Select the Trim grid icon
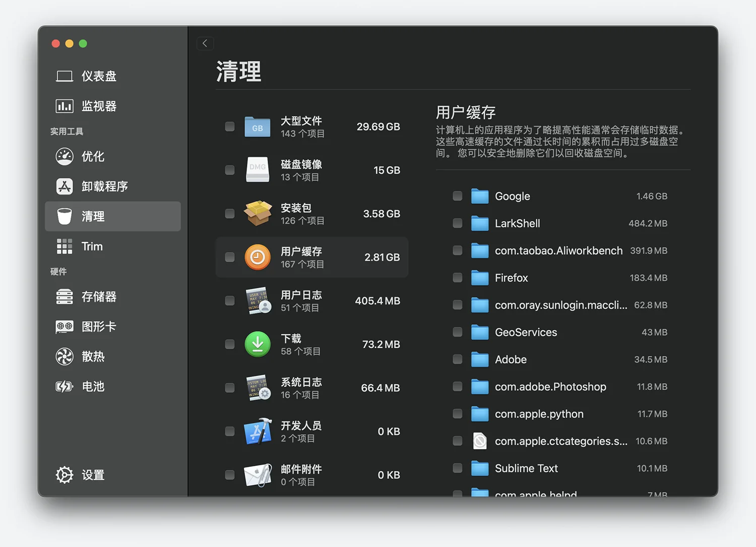This screenshot has height=547, width=756. 65,247
